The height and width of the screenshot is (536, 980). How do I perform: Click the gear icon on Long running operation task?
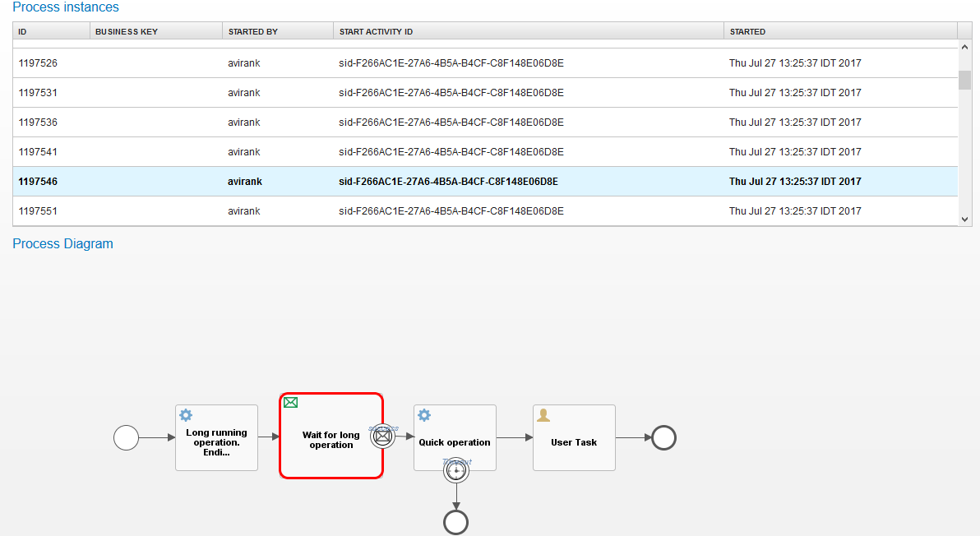pos(186,415)
